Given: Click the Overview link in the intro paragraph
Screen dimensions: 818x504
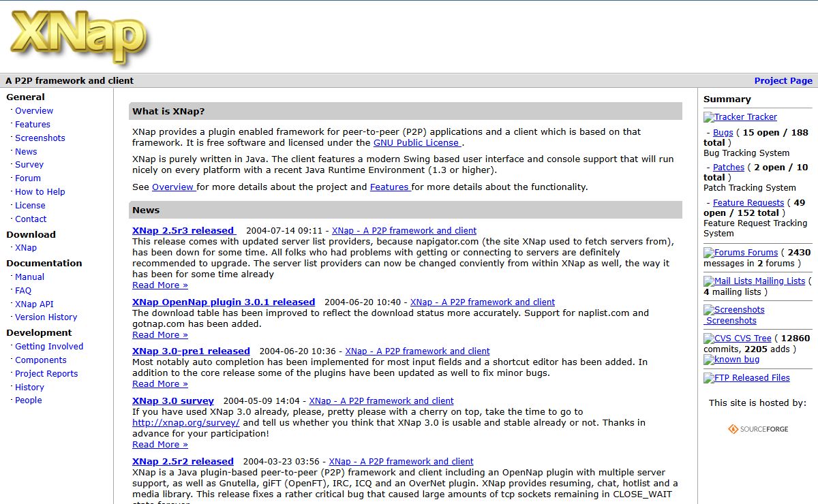Looking at the screenshot, I should point(174,187).
